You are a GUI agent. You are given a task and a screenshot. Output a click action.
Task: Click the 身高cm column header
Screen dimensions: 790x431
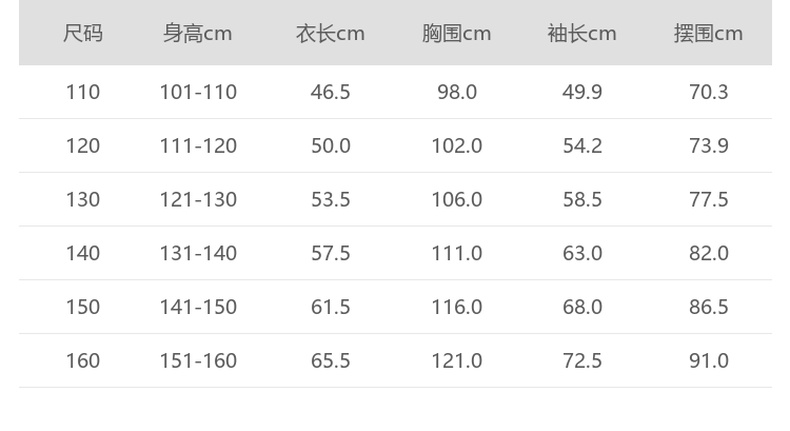[x=198, y=33]
